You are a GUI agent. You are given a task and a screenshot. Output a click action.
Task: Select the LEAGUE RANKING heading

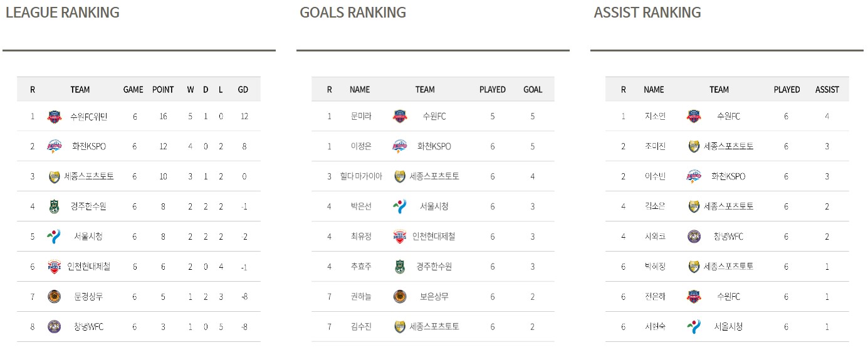(62, 13)
